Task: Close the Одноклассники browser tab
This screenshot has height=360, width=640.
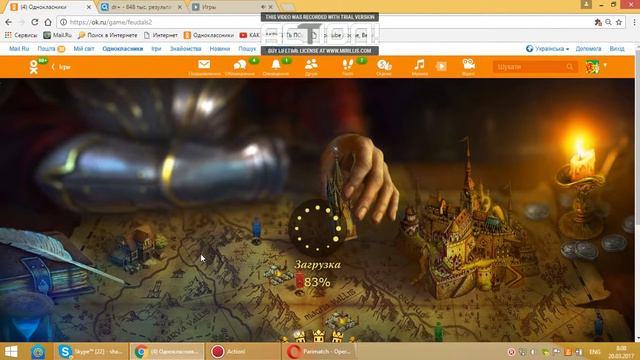Action: click(89, 7)
